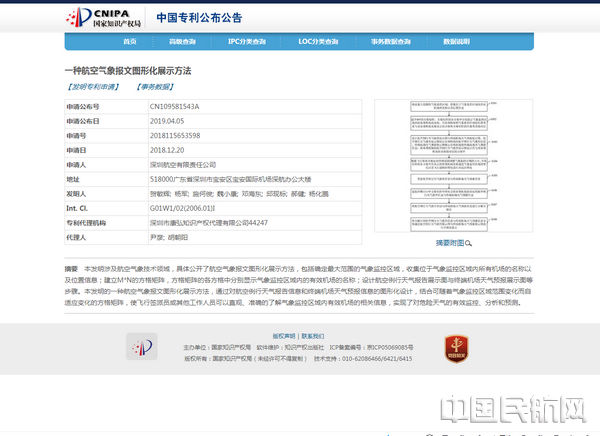
Task: Click the application number CN109581543A
Action: pyautogui.click(x=175, y=105)
